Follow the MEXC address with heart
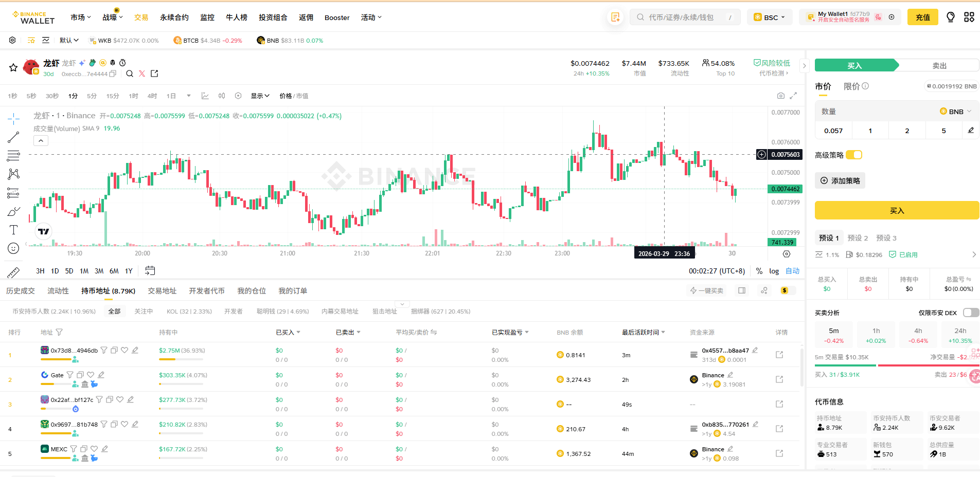The height and width of the screenshot is (477, 980). pyautogui.click(x=94, y=449)
